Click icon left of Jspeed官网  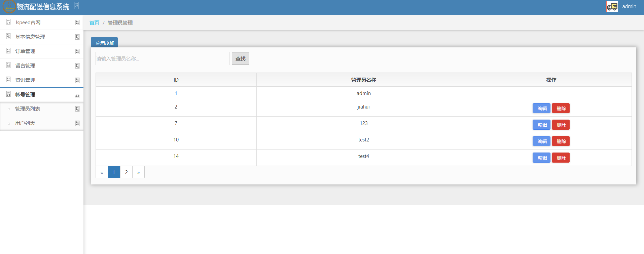coord(8,22)
